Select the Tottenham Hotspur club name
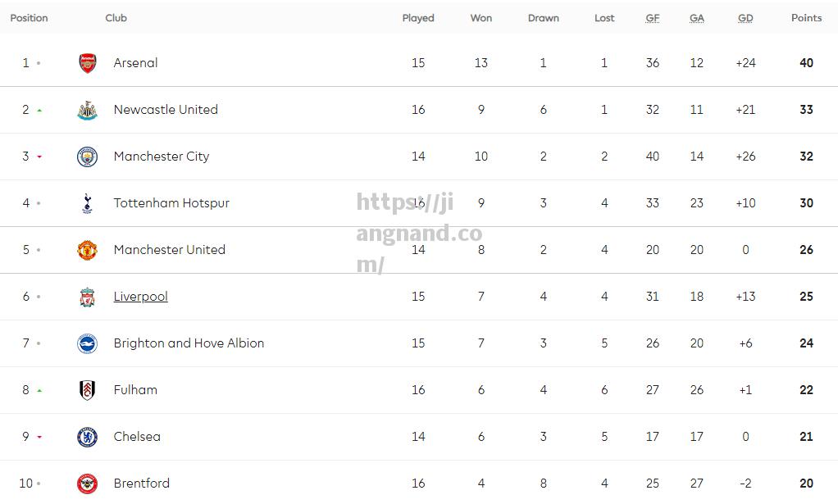The image size is (838, 504). point(171,203)
